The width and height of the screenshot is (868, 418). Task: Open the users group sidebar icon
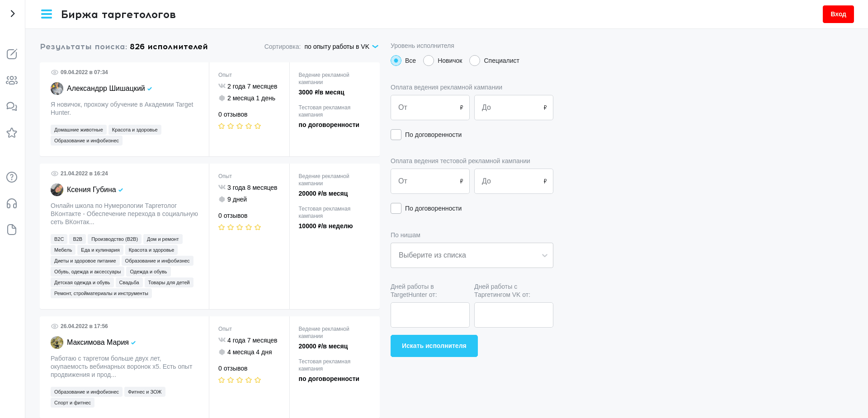(12, 80)
